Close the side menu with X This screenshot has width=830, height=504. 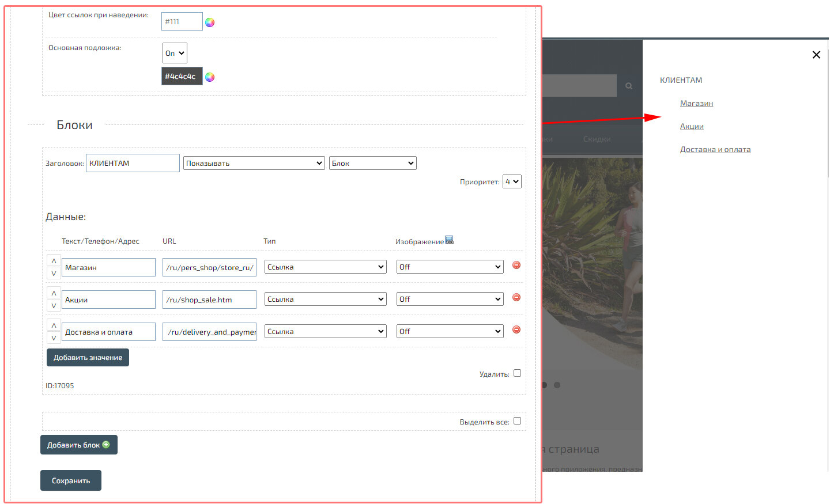(x=816, y=55)
